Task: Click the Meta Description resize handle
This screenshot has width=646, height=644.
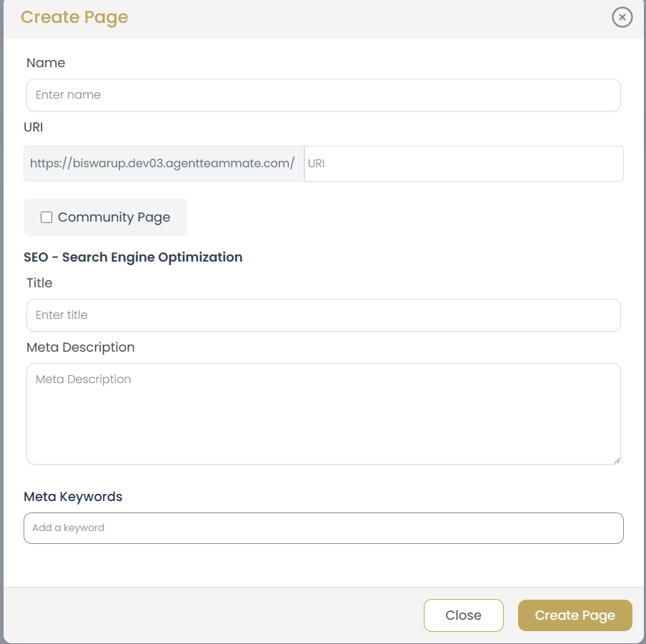Action: coord(617,460)
